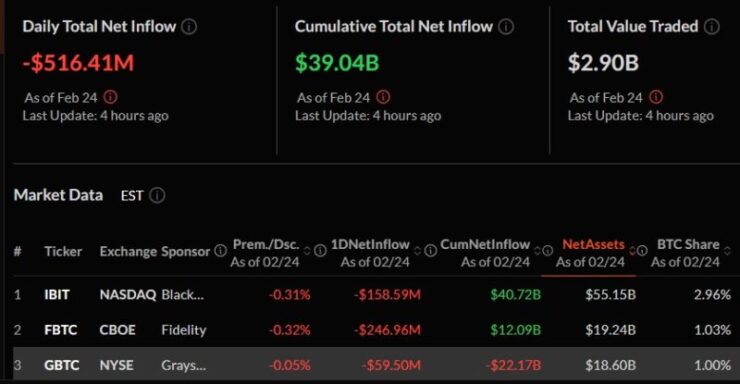Click info icon beside Sponsor column header

pos(220,250)
